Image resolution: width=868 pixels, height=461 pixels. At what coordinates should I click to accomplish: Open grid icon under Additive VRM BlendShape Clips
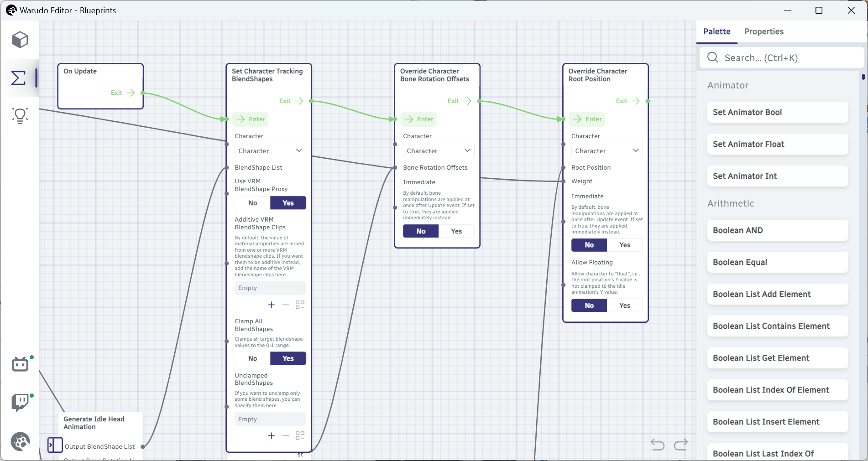[x=300, y=305]
